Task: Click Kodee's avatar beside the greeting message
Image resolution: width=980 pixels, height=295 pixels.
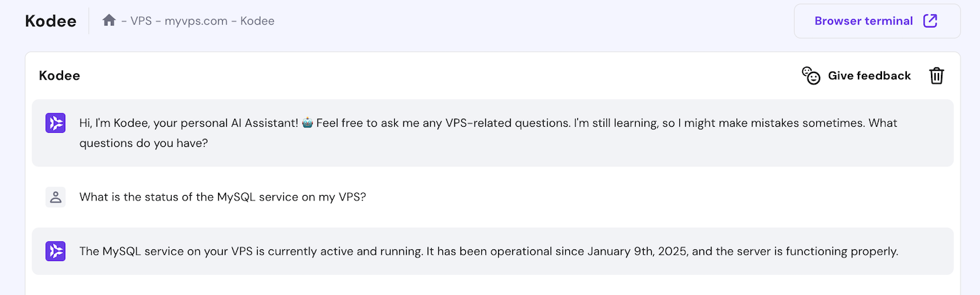Action: (56, 123)
